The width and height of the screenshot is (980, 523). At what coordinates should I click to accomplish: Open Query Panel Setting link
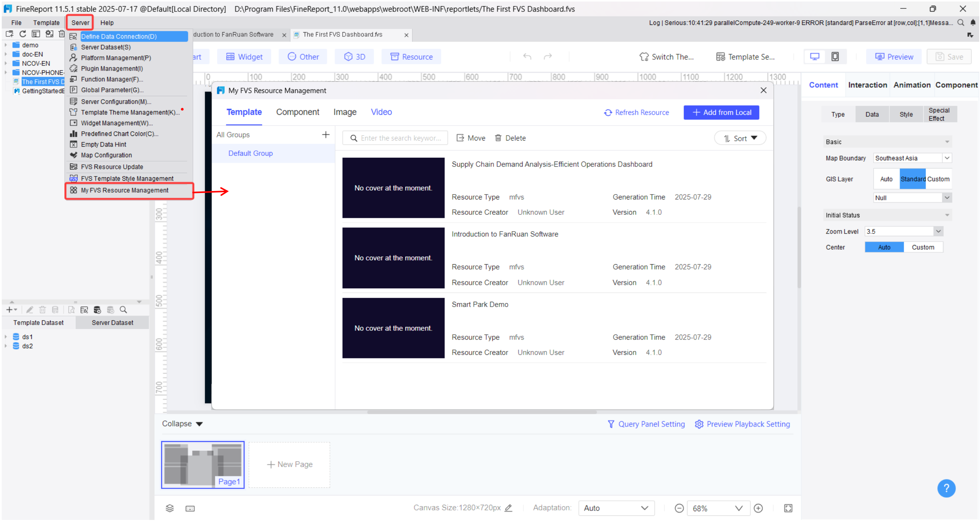[x=646, y=424]
